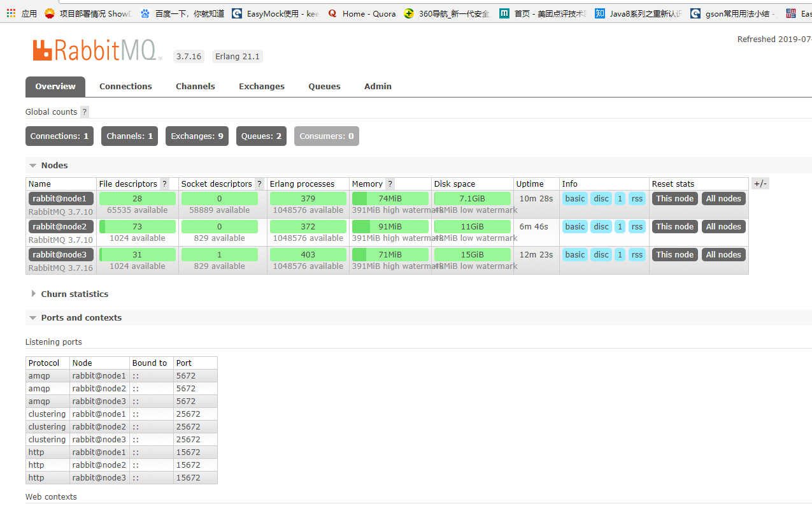Click the basic tag for rabbit@node1
Screen dimensions: 812x506
[x=574, y=198]
